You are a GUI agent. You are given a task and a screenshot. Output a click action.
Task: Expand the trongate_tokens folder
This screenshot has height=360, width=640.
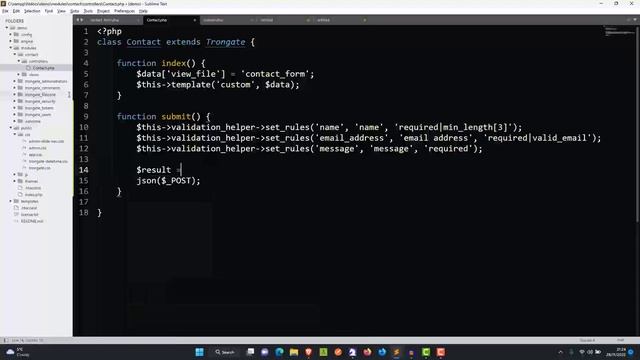click(x=15, y=108)
